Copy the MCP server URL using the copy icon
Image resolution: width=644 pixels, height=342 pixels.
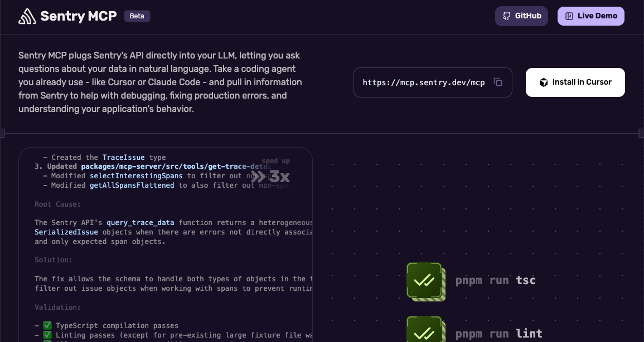tap(498, 82)
